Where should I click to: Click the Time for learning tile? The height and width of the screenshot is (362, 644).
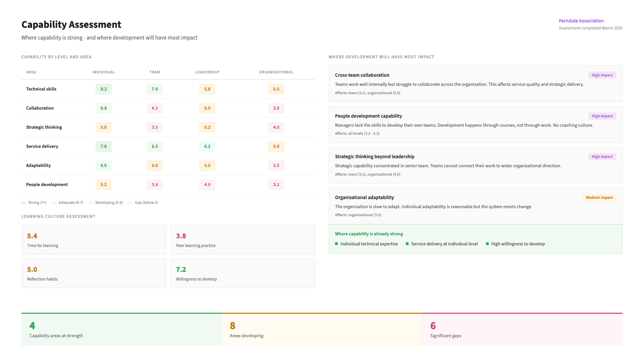pos(94,240)
